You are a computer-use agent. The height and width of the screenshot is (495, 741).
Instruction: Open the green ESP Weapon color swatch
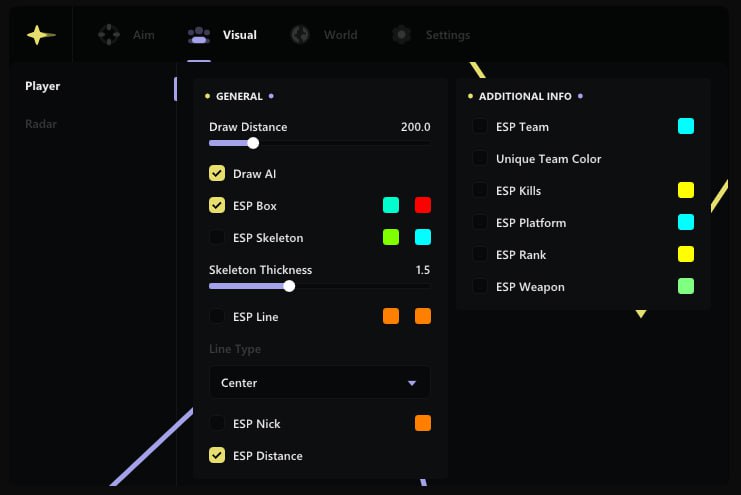(x=686, y=287)
